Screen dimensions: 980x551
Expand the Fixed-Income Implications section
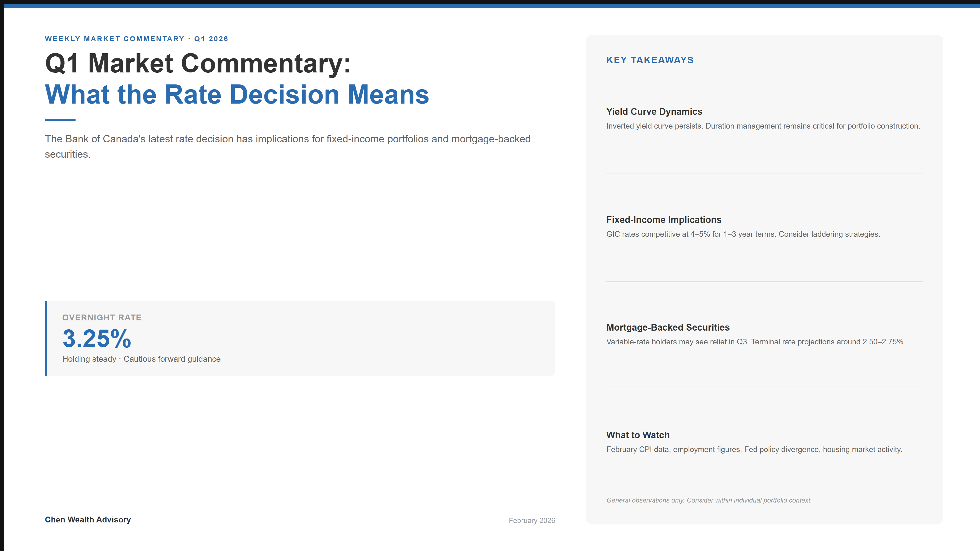pyautogui.click(x=664, y=220)
